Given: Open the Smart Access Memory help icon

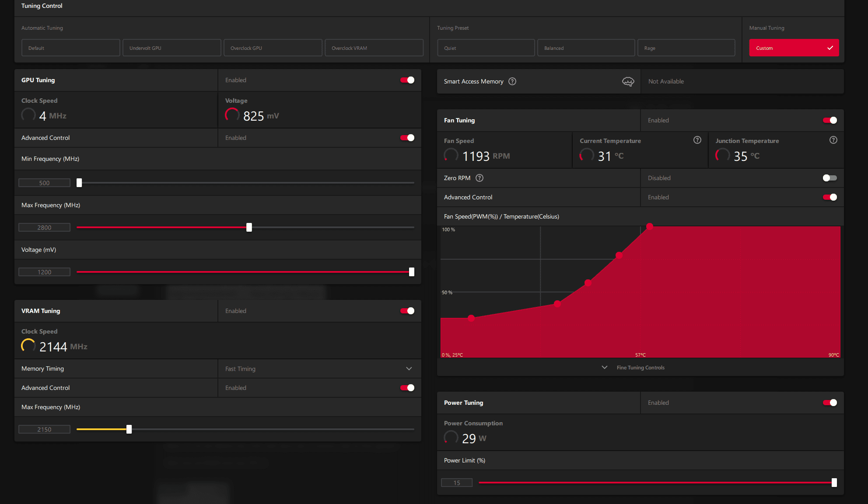Looking at the screenshot, I should coord(512,81).
